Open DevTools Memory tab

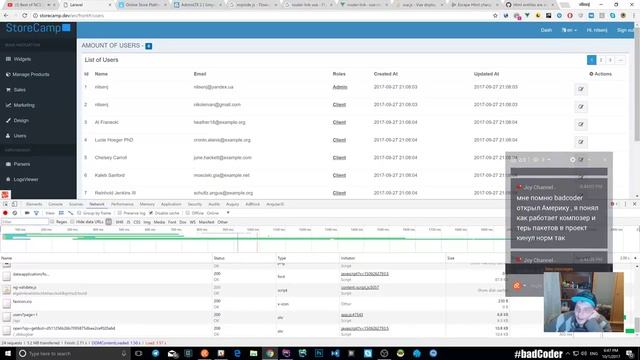pyautogui.click(x=147, y=204)
